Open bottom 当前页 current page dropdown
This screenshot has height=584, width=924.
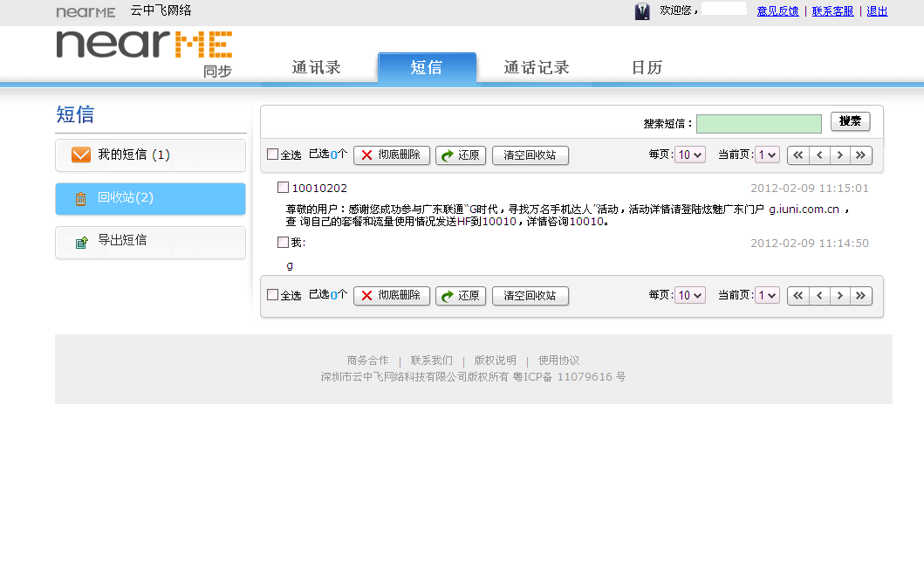[x=767, y=295]
